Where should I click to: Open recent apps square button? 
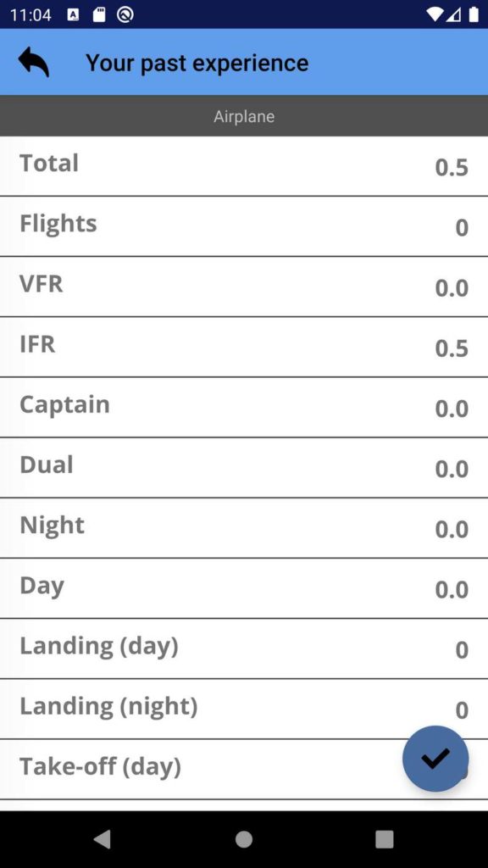click(x=385, y=839)
